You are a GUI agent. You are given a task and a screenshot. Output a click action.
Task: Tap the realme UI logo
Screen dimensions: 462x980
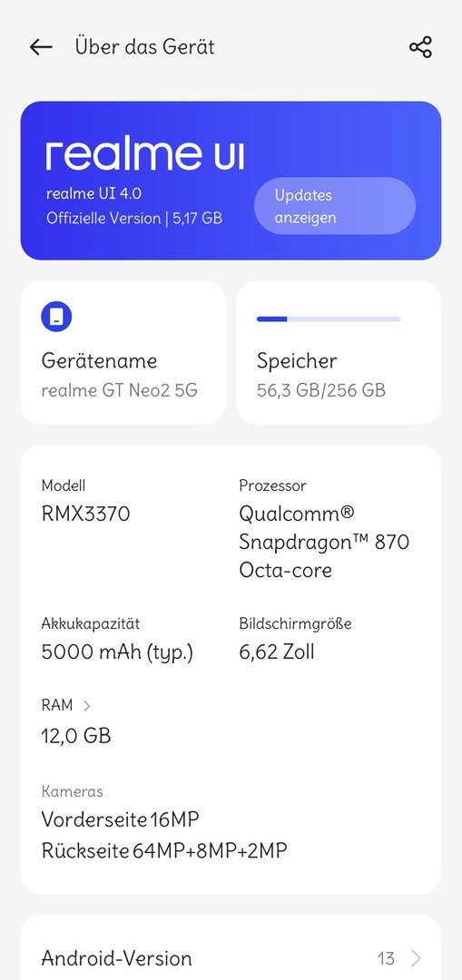[x=145, y=154]
